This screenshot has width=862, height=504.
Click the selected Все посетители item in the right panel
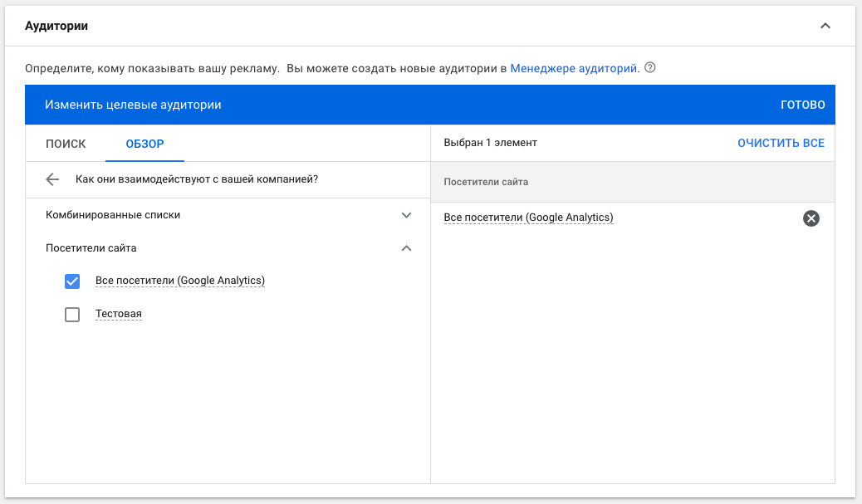pos(528,218)
